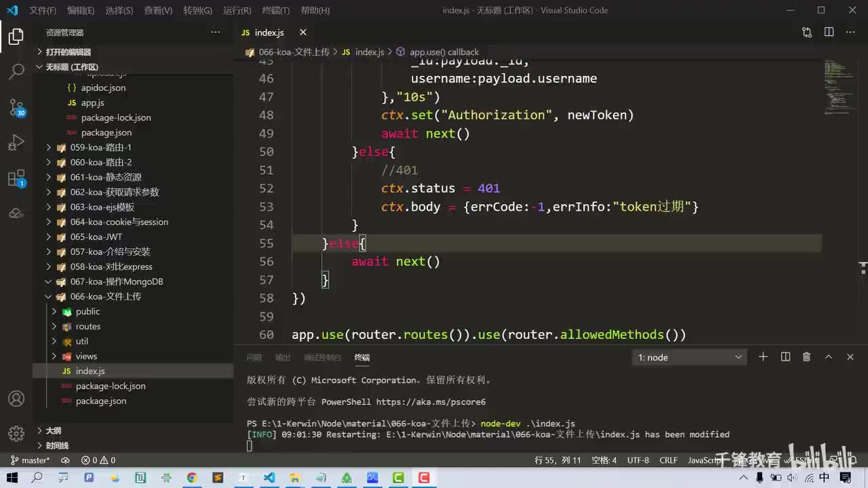This screenshot has width=868, height=488.
Task: Click app.use() callback breadcrumb
Action: [443, 52]
